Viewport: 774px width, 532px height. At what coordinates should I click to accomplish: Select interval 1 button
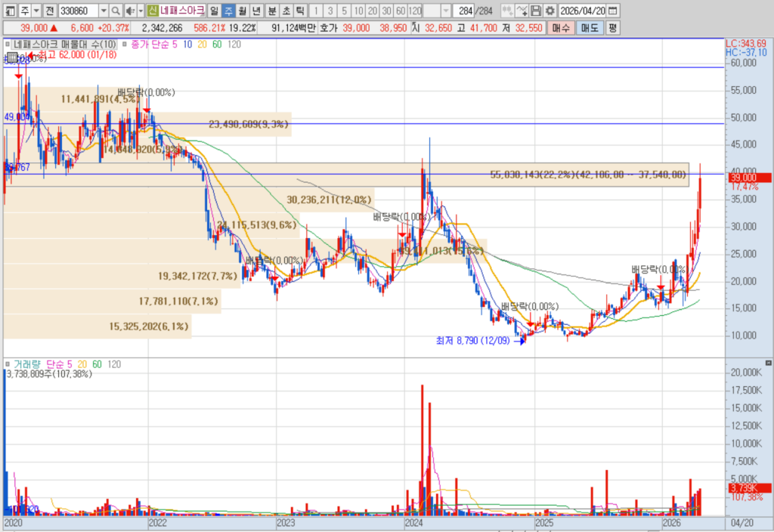(x=316, y=11)
